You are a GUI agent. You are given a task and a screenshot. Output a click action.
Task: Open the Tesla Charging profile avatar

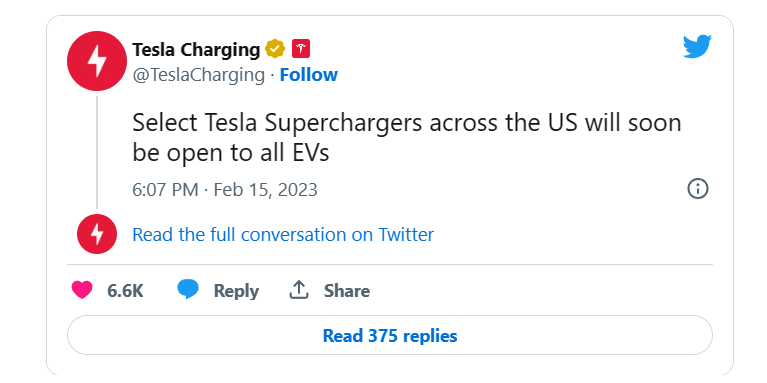click(97, 61)
